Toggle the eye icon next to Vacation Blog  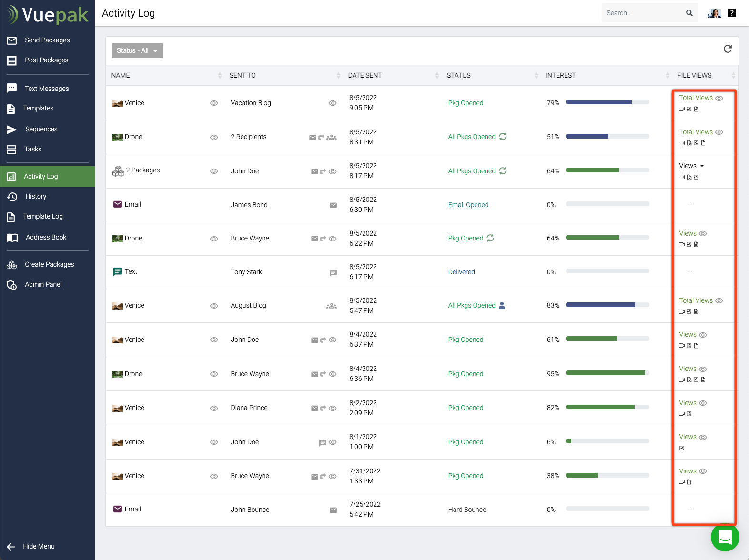[x=333, y=103]
